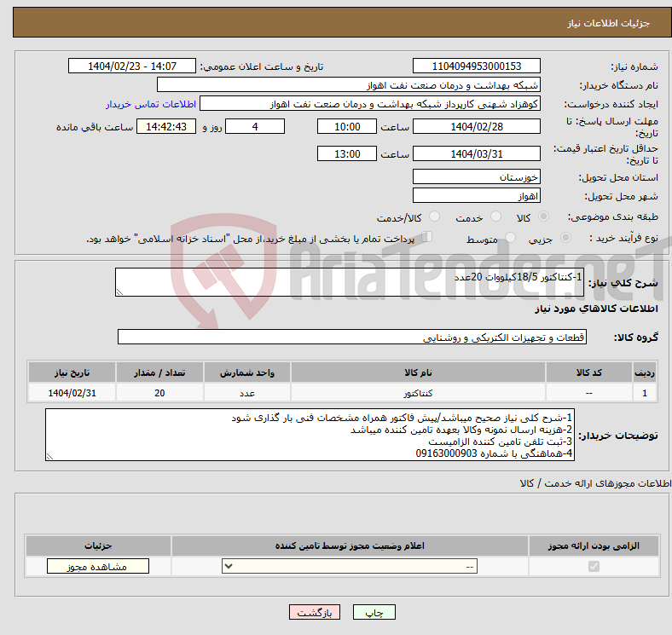Choose the متوسط purchase type radio

tap(512, 239)
